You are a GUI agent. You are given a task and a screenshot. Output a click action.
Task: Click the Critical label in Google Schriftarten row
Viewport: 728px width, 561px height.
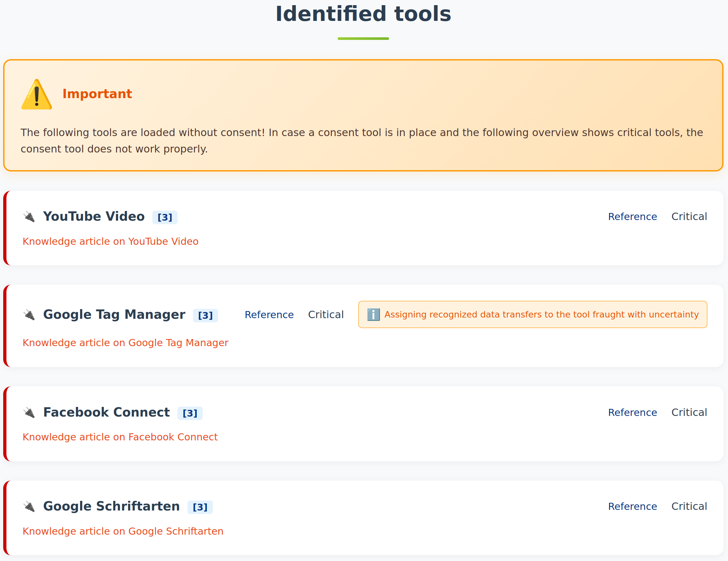689,507
